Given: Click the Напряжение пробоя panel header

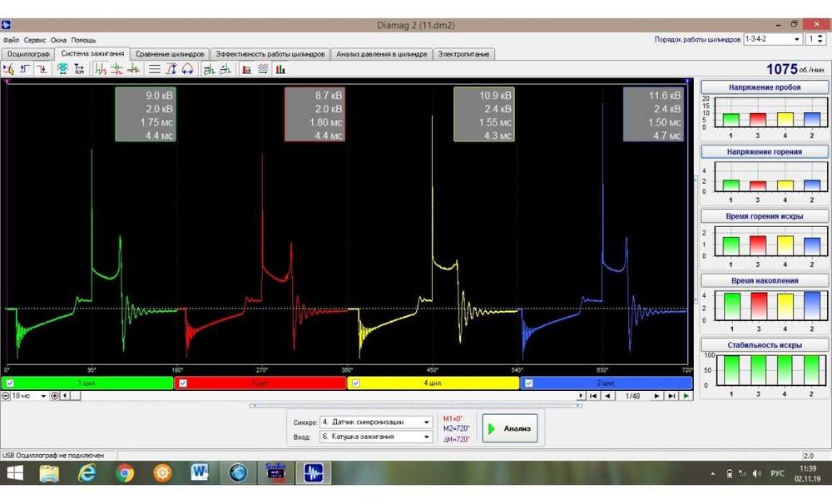Looking at the screenshot, I should [765, 87].
